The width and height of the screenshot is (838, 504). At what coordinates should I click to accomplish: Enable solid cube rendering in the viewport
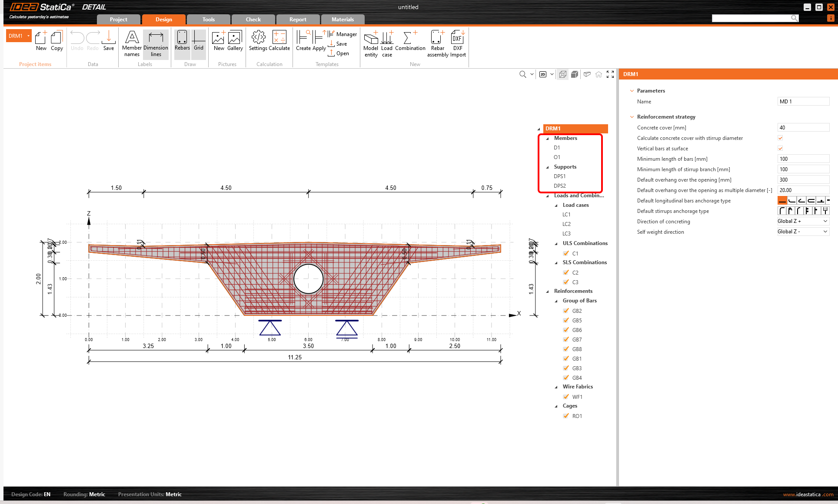574,74
